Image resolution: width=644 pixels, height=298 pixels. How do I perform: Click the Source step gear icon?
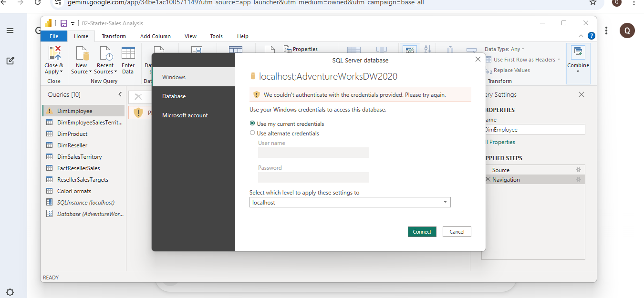pyautogui.click(x=578, y=170)
